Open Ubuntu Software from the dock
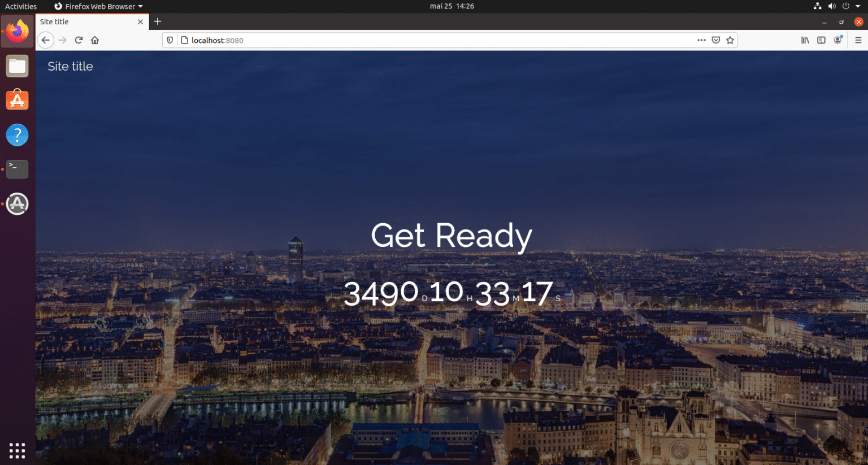Viewport: 868px width, 465px height. 17,100
